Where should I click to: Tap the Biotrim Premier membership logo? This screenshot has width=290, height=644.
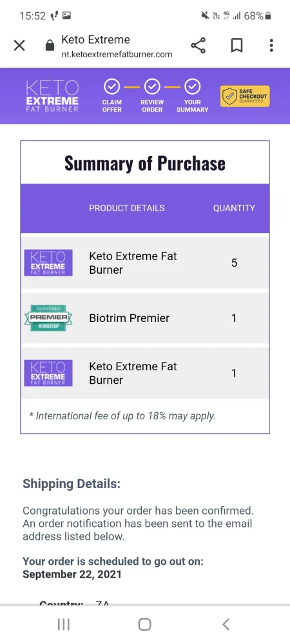pyautogui.click(x=48, y=318)
